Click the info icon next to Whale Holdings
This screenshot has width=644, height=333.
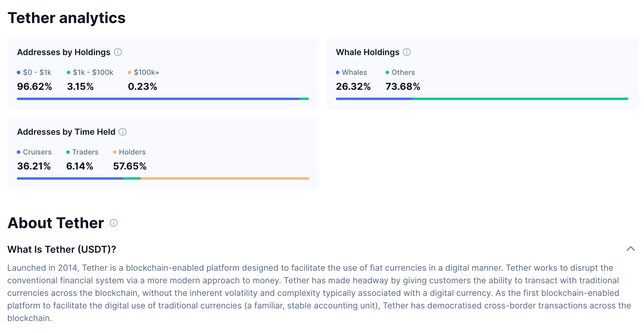pos(407,52)
